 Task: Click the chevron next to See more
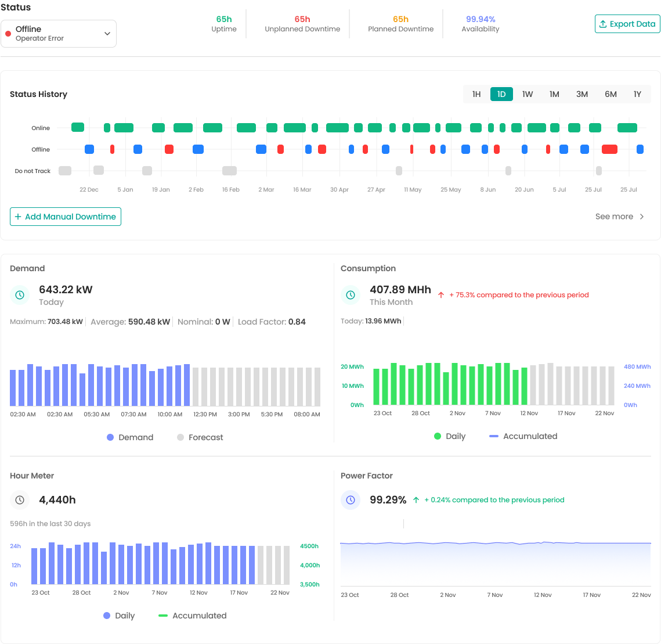pos(641,216)
